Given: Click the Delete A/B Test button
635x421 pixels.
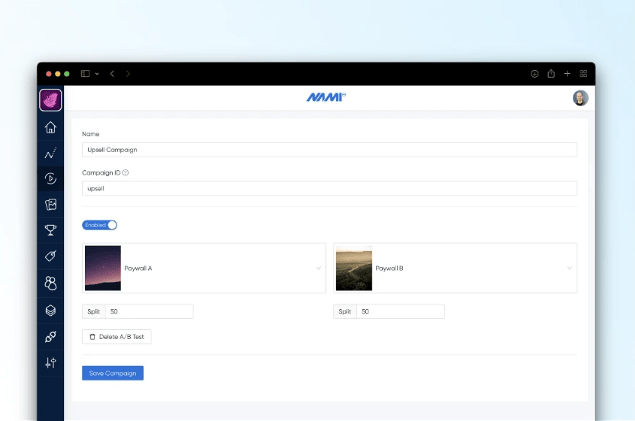Looking at the screenshot, I should click(116, 337).
